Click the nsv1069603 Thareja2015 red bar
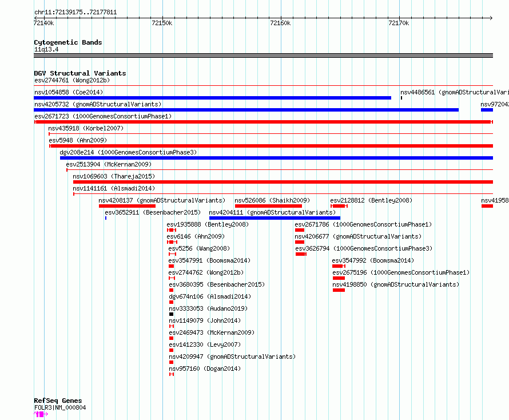The image size is (509, 420). click(x=283, y=182)
